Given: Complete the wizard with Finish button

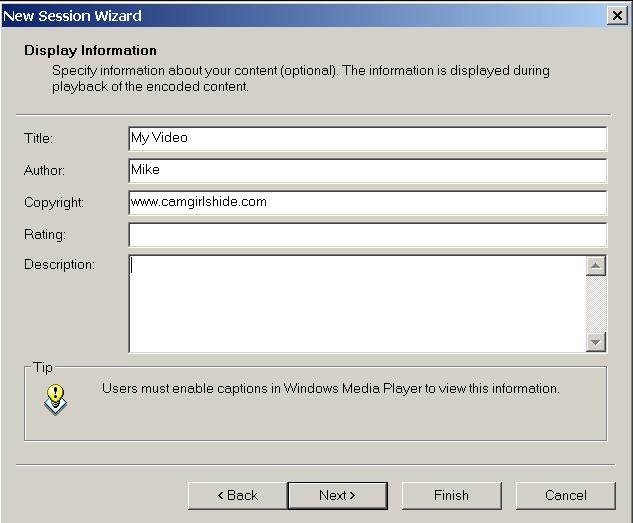Looking at the screenshot, I should (x=451, y=496).
